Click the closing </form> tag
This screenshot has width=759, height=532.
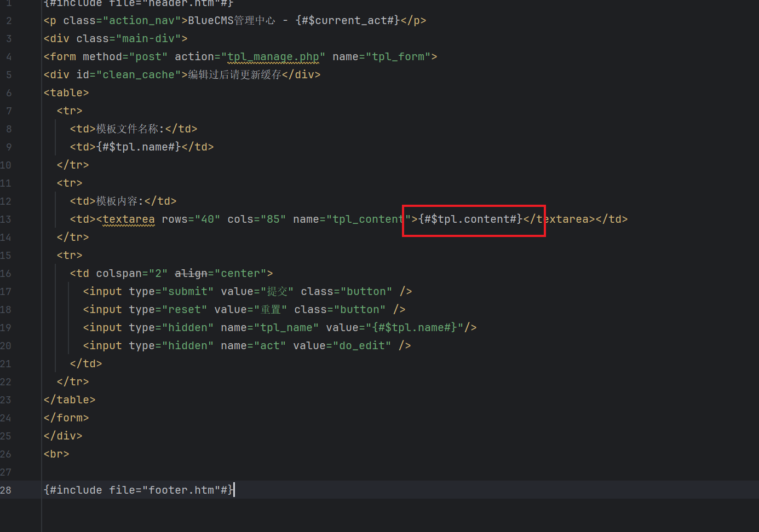click(66, 418)
